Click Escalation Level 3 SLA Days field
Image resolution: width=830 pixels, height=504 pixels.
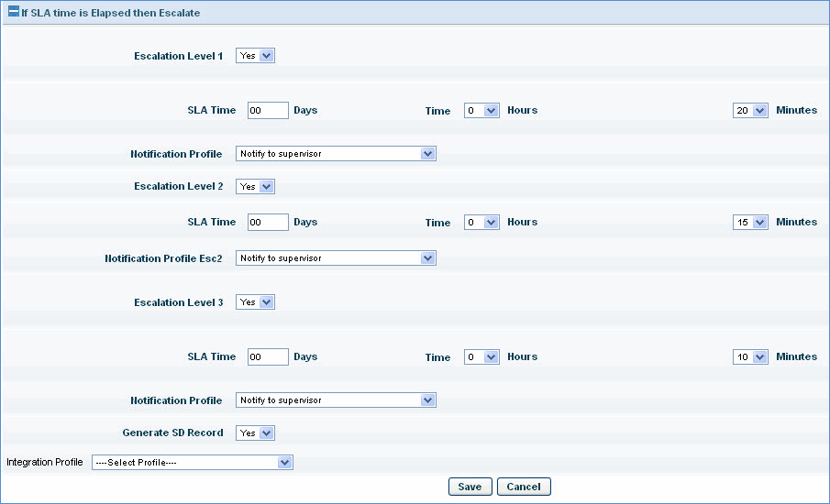[268, 356]
